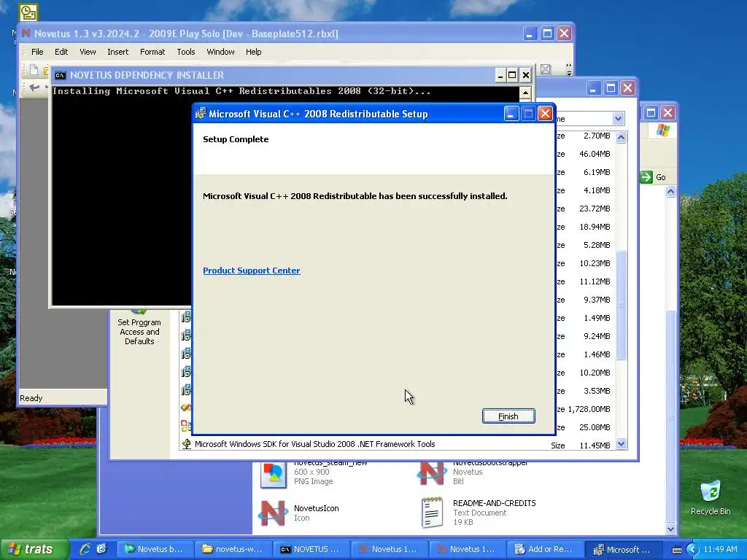Click the Visual C++ Setup title bar icon

[201, 113]
